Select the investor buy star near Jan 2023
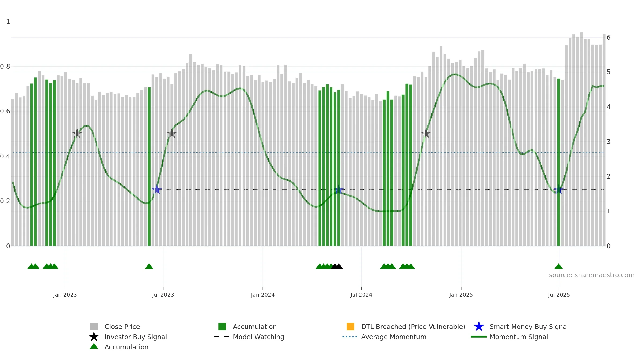 click(77, 133)
